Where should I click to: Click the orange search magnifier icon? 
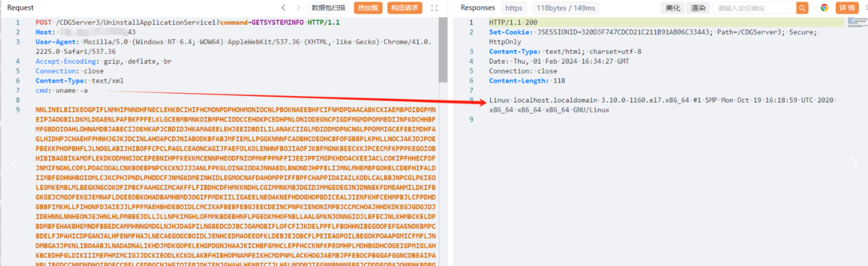point(802,8)
